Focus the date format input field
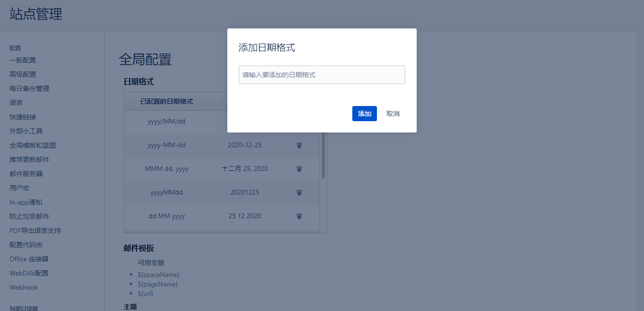Image resolution: width=644 pixels, height=311 pixels. tap(322, 75)
